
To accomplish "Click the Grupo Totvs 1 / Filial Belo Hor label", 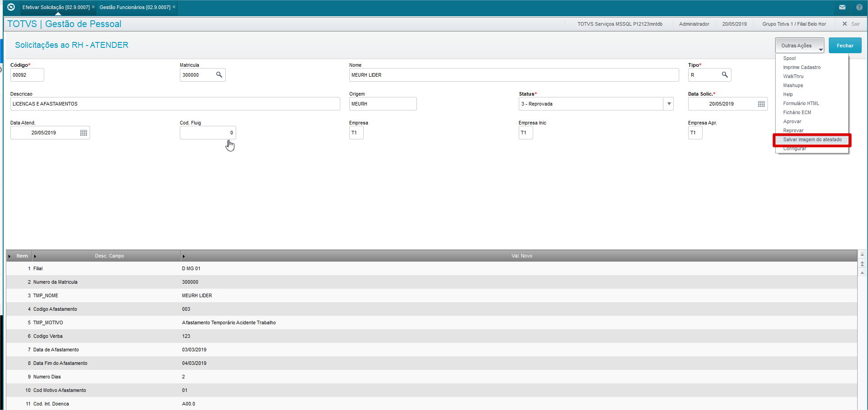I will (x=794, y=24).
